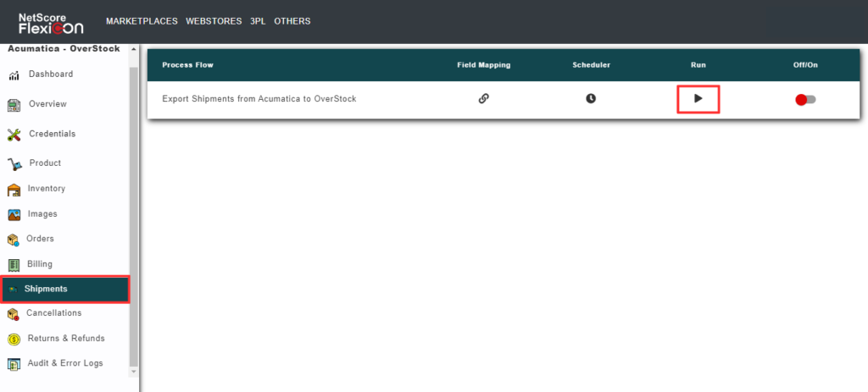Run the Export Shipments process flow

698,99
